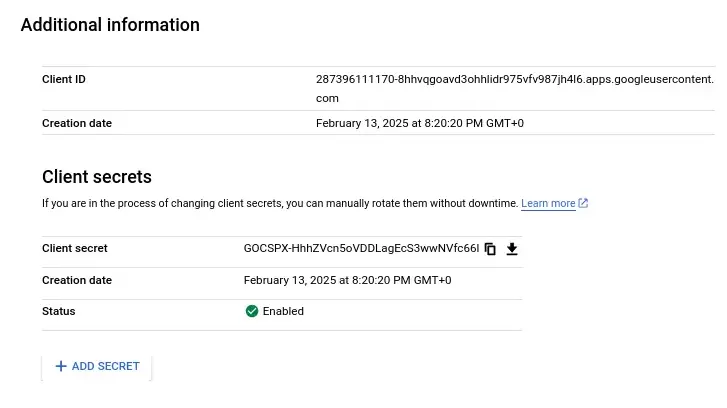Image resolution: width=727 pixels, height=408 pixels.
Task: Click the plus icon on Add Secret
Action: tap(61, 366)
